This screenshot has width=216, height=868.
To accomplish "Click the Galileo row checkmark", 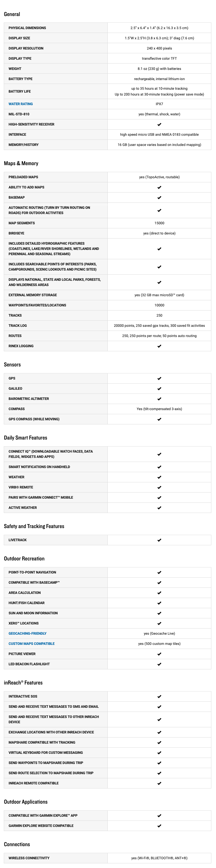I will point(159,389).
